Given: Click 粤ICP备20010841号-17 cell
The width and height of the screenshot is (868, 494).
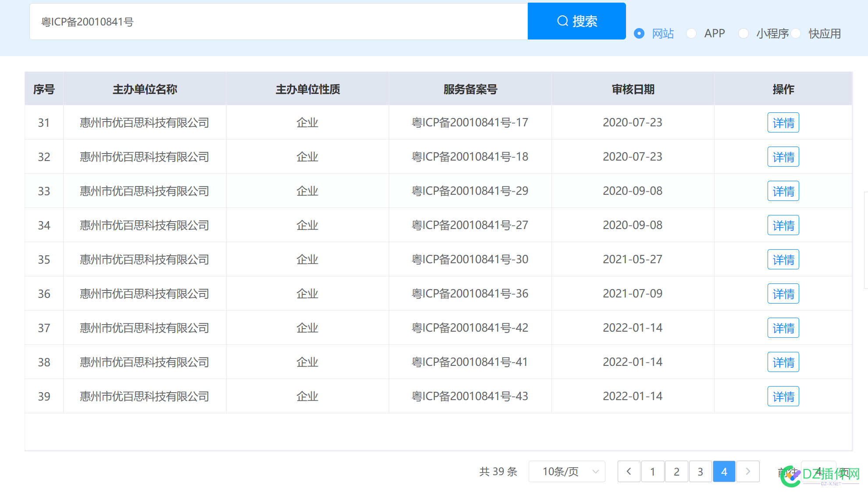Looking at the screenshot, I should (x=470, y=122).
